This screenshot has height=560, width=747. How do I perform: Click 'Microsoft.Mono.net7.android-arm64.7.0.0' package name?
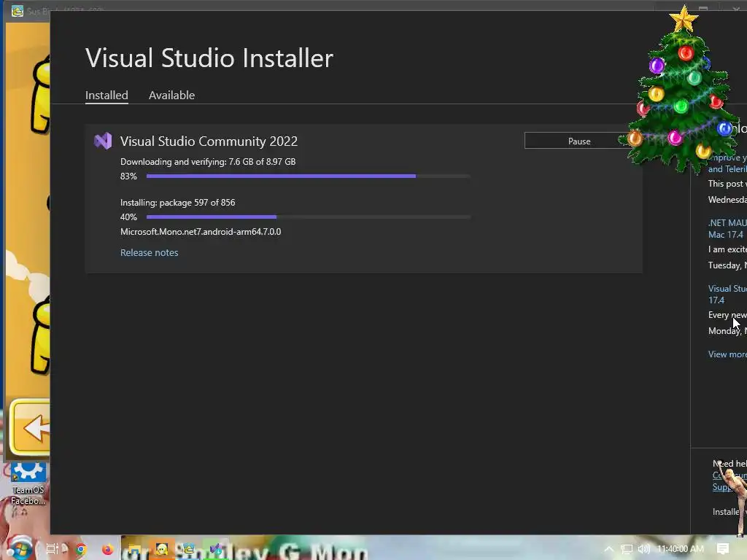click(x=201, y=232)
